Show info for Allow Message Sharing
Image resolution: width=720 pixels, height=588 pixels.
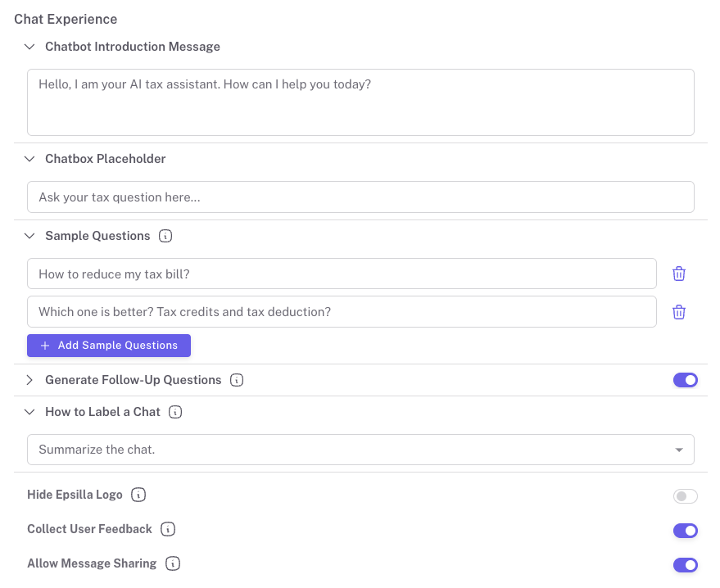[172, 563]
